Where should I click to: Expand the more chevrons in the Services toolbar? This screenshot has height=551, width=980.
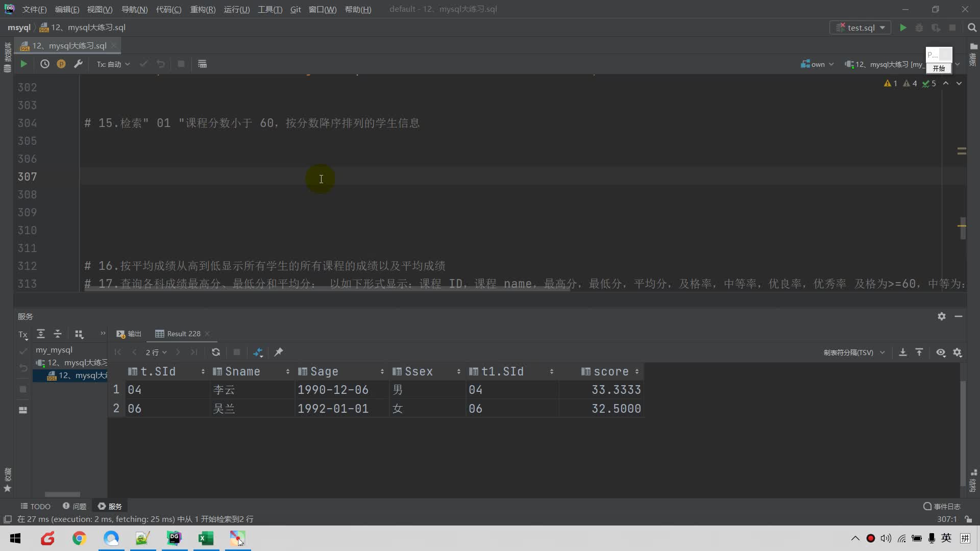click(103, 333)
